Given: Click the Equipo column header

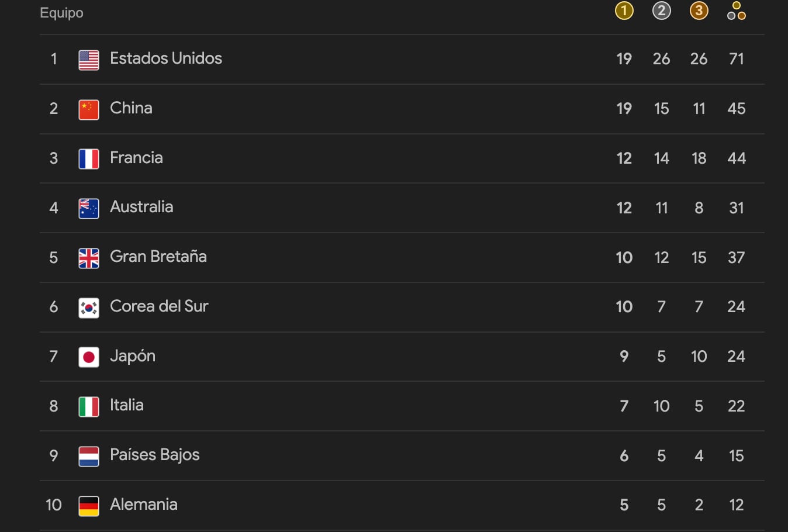Looking at the screenshot, I should click(x=61, y=12).
